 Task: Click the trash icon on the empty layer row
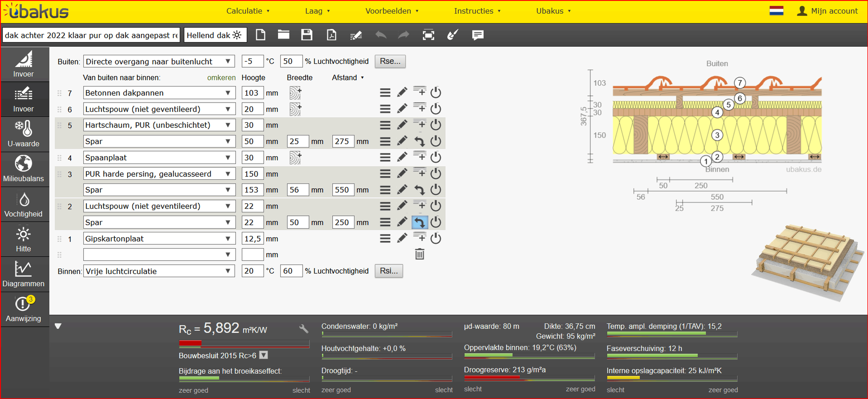[x=420, y=254]
